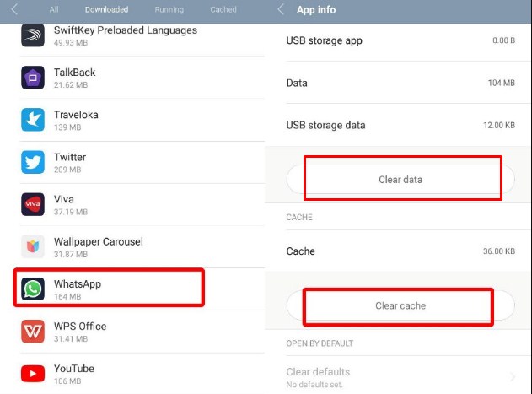Click the Data label
532x394 pixels.
(x=297, y=83)
